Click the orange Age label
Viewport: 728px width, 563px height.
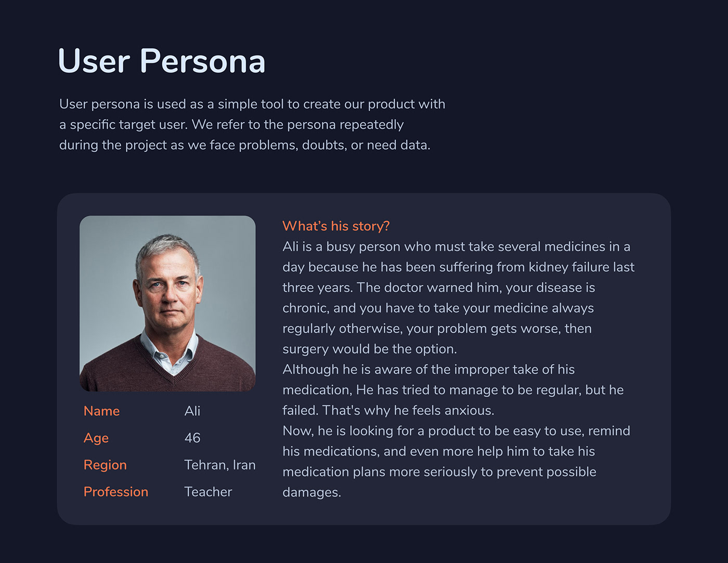(96, 438)
